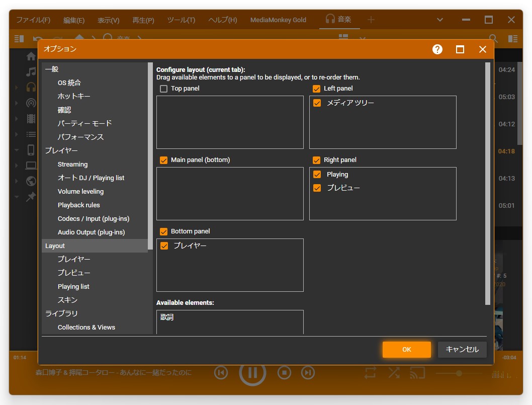Open the help icon in the options dialog

point(437,49)
